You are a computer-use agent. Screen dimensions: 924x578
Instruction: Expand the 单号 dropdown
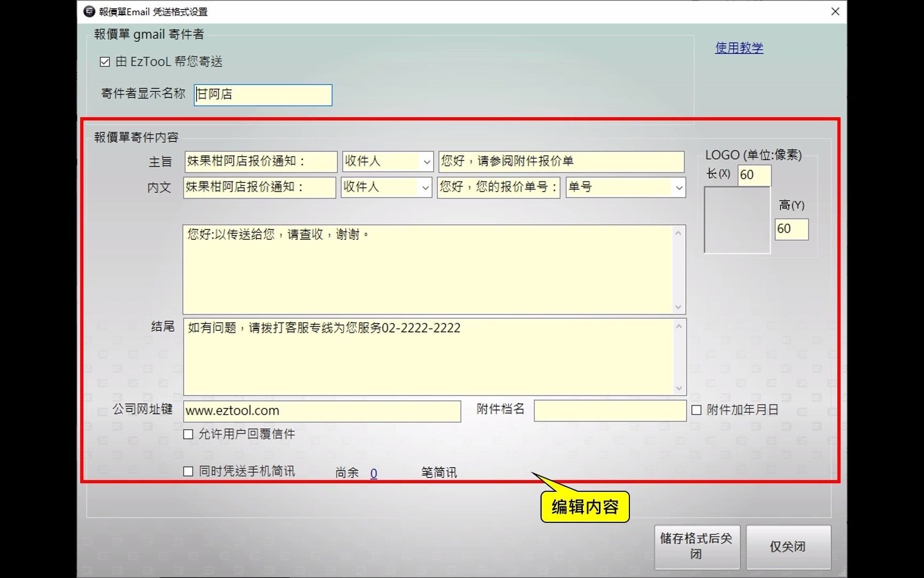(679, 188)
